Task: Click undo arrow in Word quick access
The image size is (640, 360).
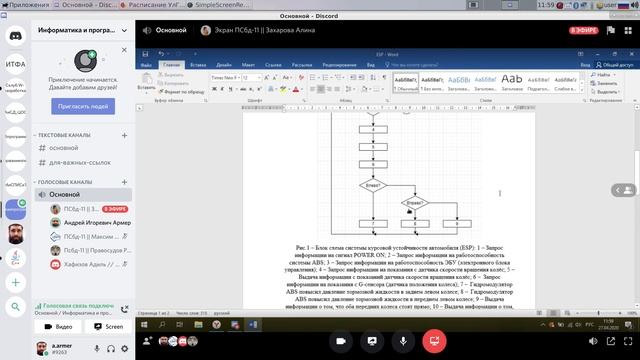Action: [161, 54]
